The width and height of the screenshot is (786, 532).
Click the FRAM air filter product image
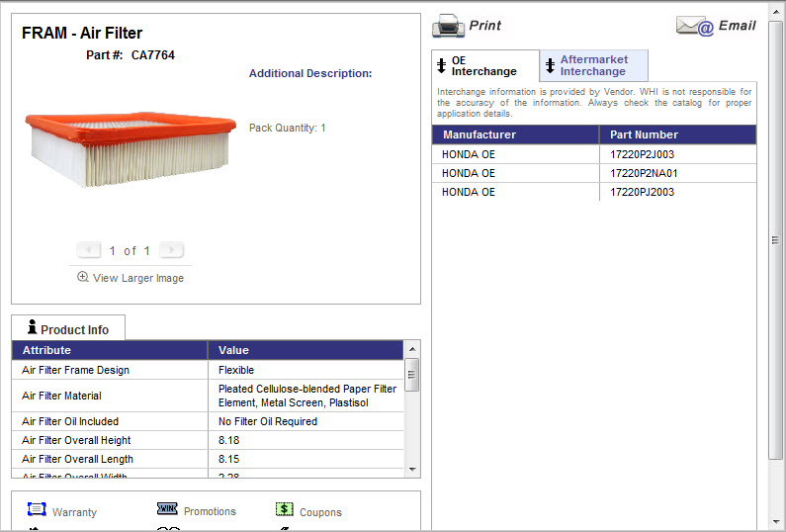[x=131, y=148]
